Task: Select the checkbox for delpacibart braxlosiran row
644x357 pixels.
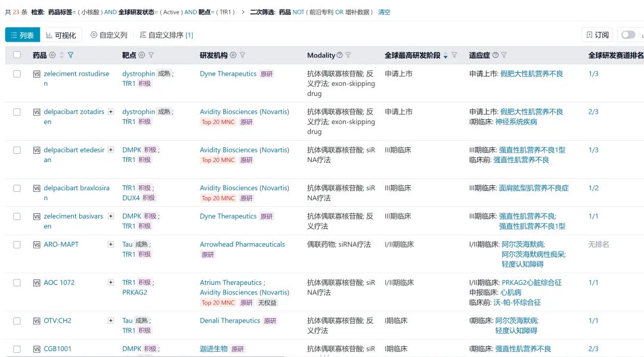Action: pyautogui.click(x=17, y=188)
